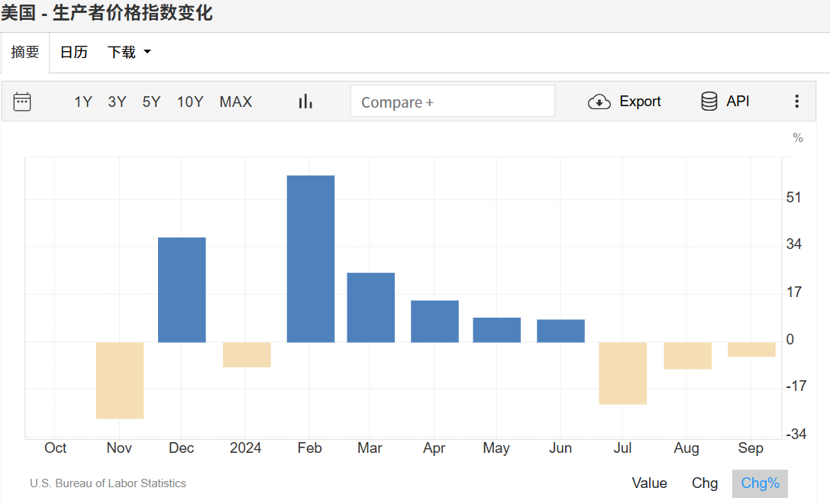
Task: Open U.S. Bureau of Labor Statistics source
Action: (x=108, y=483)
